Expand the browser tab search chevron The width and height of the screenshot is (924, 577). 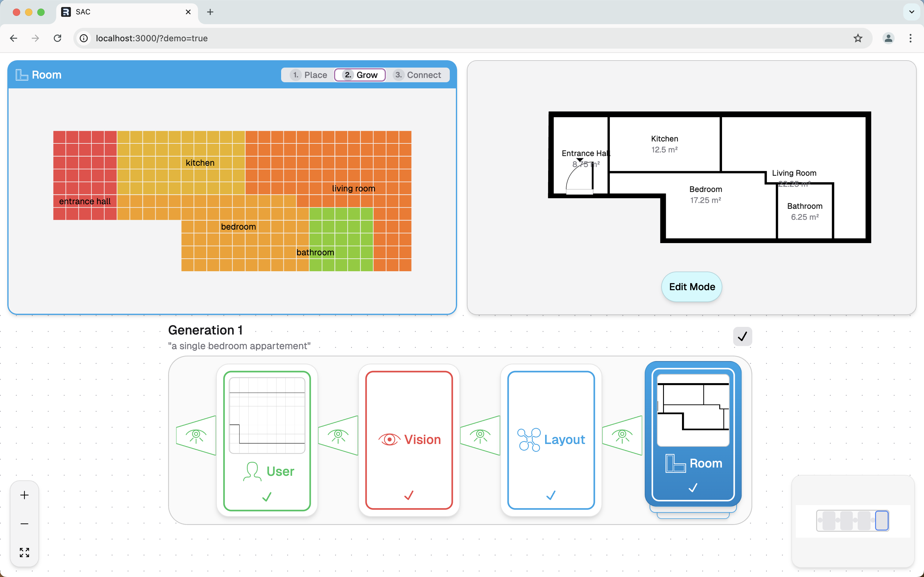pyautogui.click(x=911, y=12)
